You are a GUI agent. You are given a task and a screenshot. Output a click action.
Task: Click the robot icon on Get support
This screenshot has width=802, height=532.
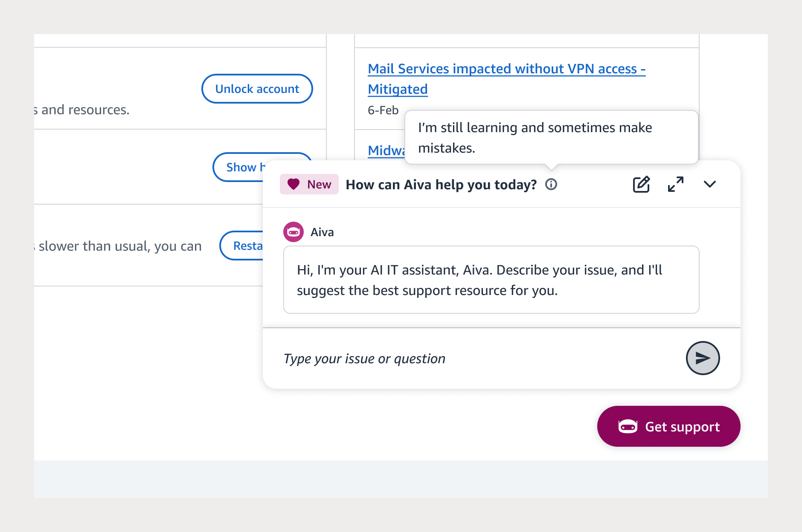tap(628, 426)
